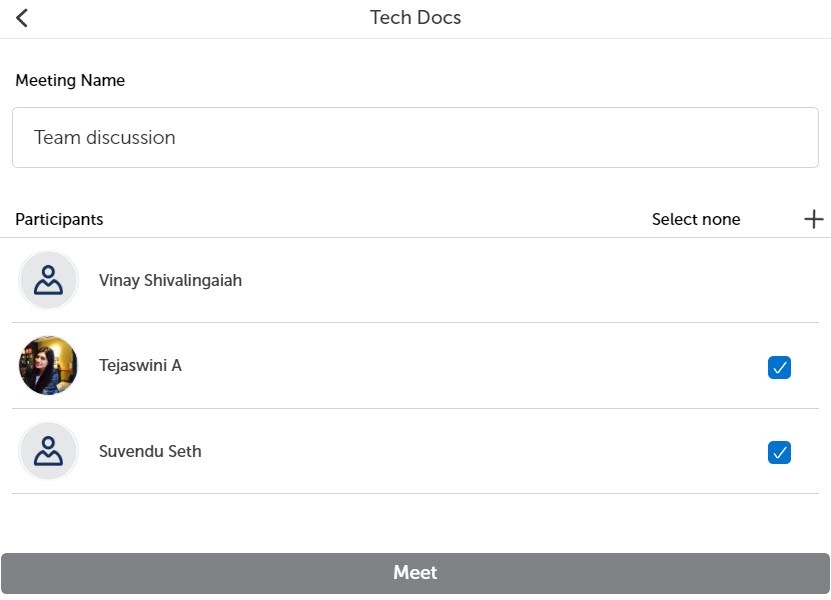Viewport: 831px width, 600px height.
Task: Add a participant with the plus icon
Action: pos(814,219)
